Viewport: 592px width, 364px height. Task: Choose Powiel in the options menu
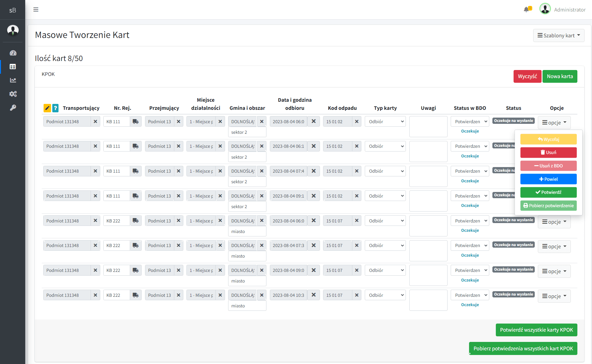[x=548, y=179]
